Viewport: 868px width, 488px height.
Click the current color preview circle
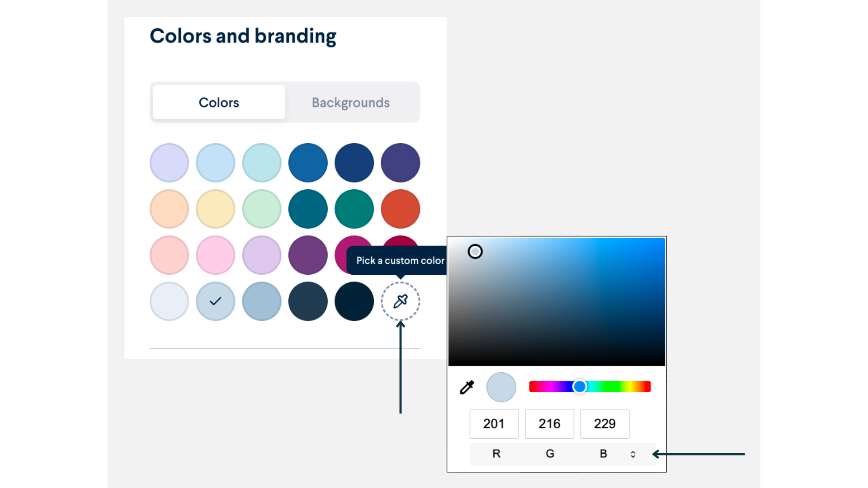coord(500,387)
